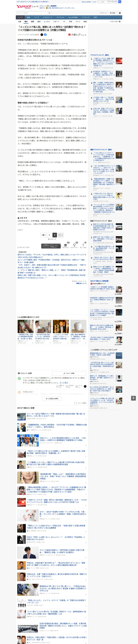Click the 弁護士JPニュース publisher logo

(x=77, y=35)
